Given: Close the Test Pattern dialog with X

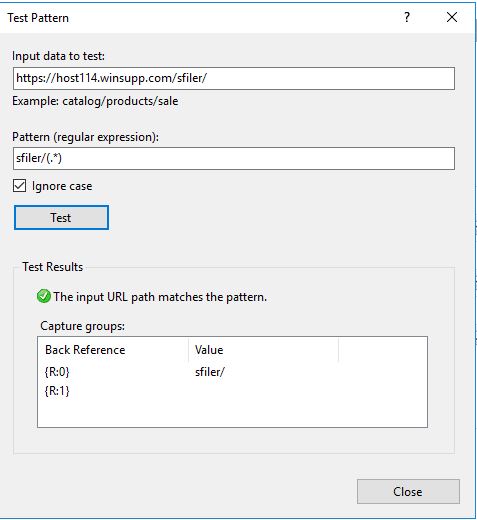Looking at the screenshot, I should click(x=452, y=17).
